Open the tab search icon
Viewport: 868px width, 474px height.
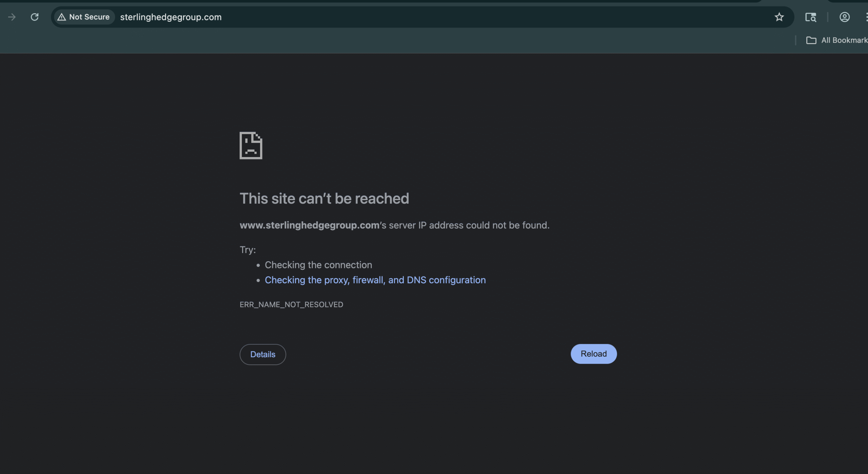[810, 17]
